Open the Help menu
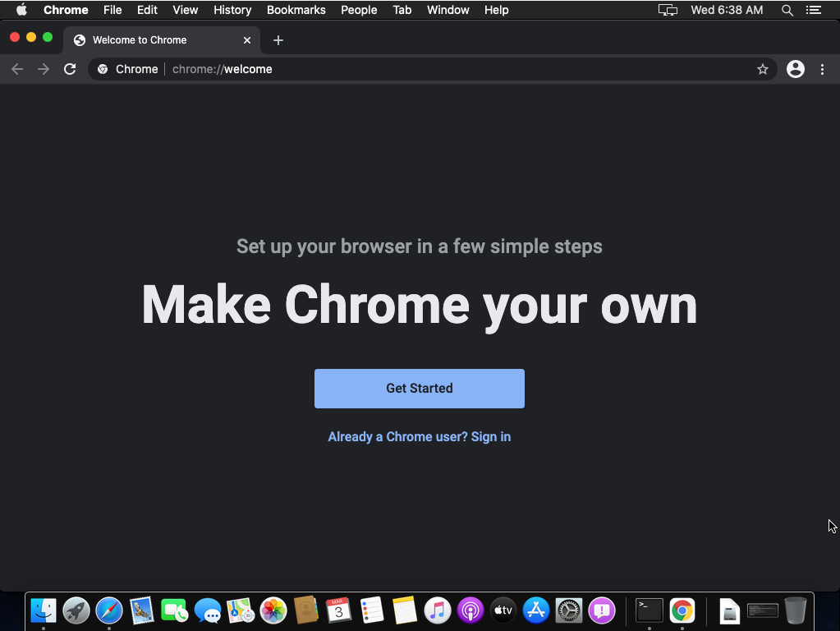840x631 pixels. (497, 10)
